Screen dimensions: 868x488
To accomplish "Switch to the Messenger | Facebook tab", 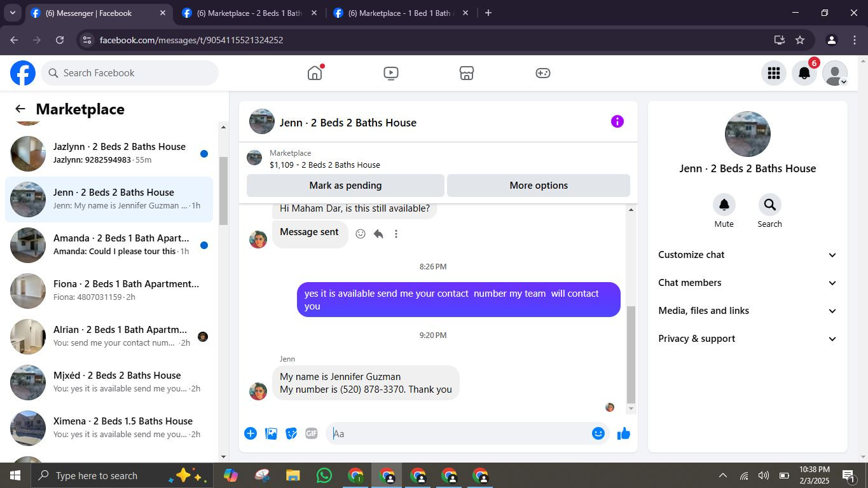I will tap(98, 13).
